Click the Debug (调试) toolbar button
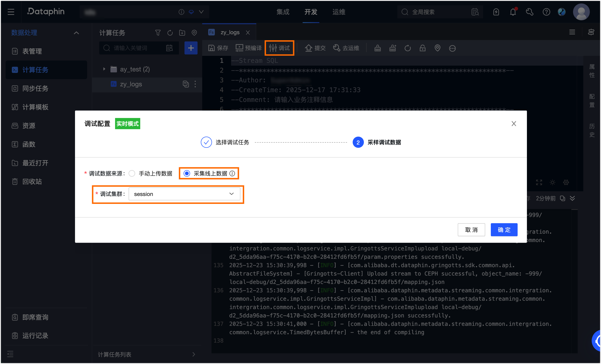 pyautogui.click(x=280, y=48)
